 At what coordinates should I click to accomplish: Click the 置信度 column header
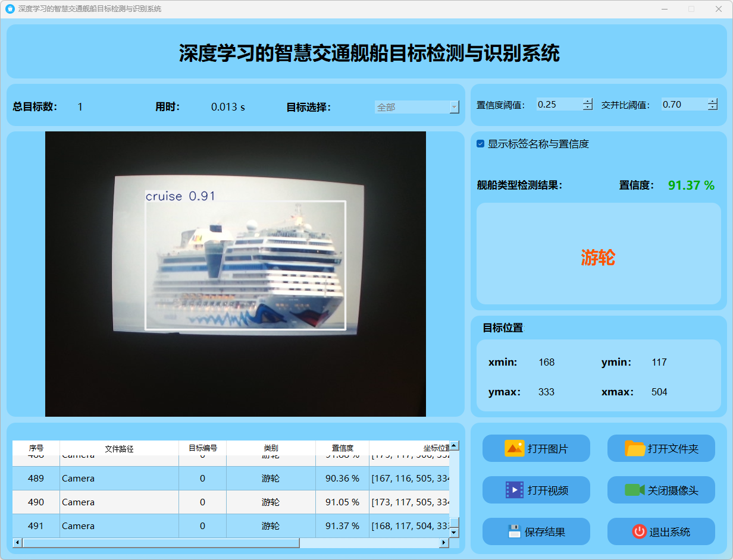click(342, 448)
